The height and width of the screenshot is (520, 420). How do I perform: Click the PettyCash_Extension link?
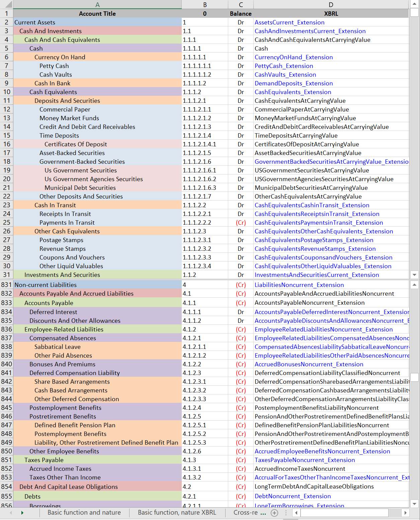click(284, 66)
